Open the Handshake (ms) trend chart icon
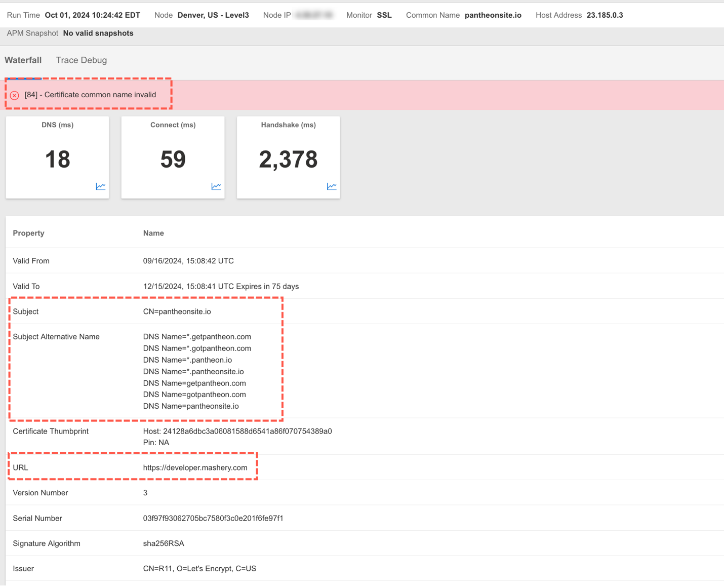This screenshot has width=724, height=588. (x=332, y=186)
